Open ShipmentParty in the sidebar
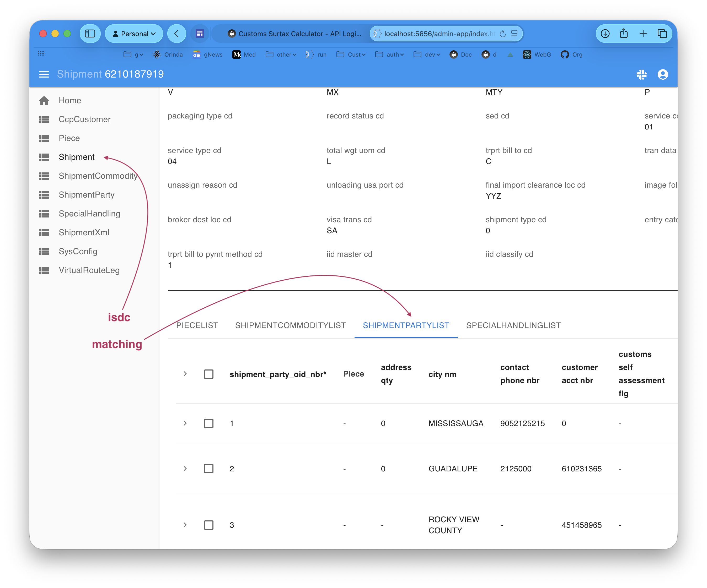This screenshot has height=588, width=707. pyautogui.click(x=87, y=195)
